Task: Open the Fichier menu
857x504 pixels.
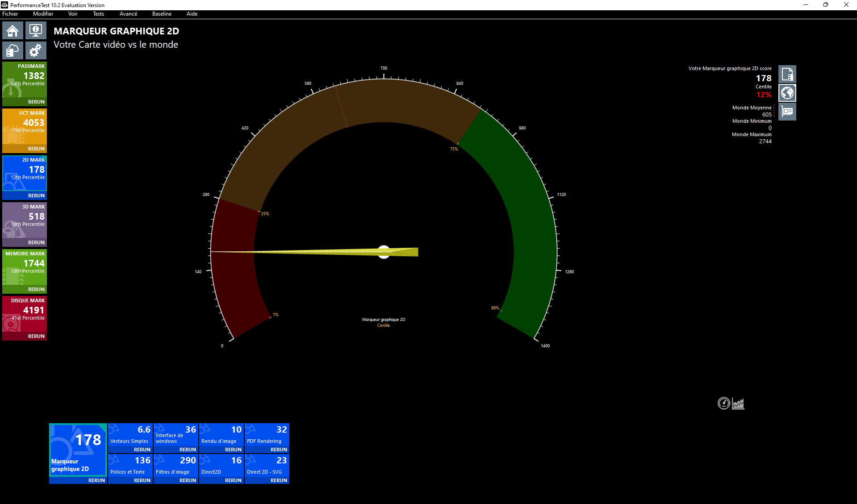Action: (x=10, y=14)
